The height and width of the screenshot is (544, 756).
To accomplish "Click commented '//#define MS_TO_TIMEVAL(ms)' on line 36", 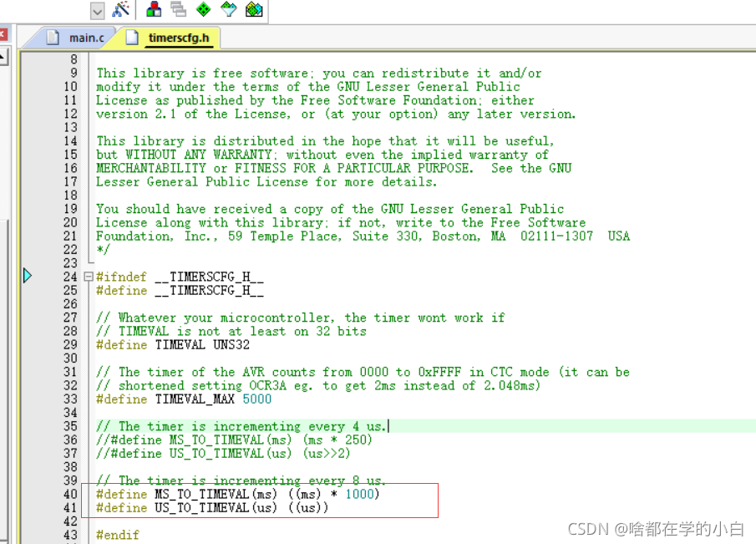I will pos(194,440).
